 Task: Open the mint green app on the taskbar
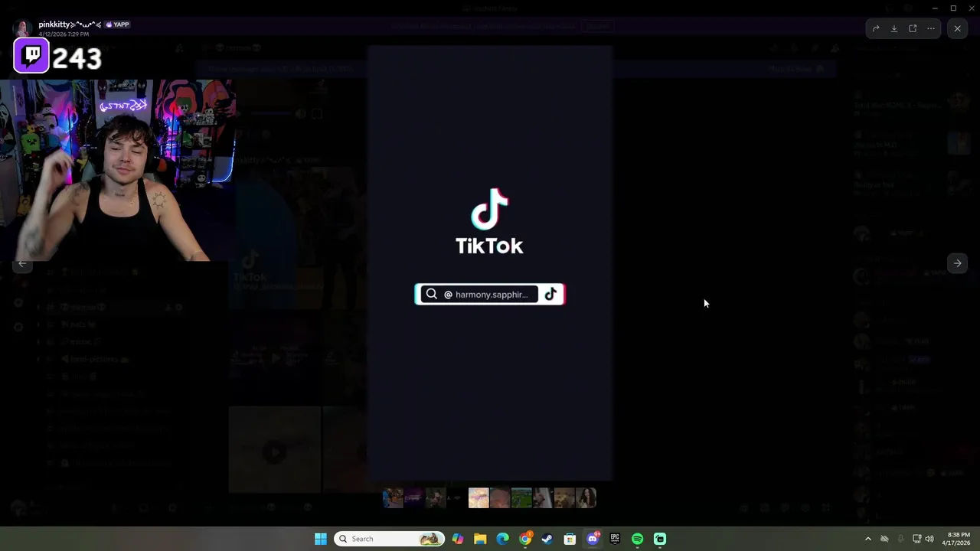tap(660, 539)
